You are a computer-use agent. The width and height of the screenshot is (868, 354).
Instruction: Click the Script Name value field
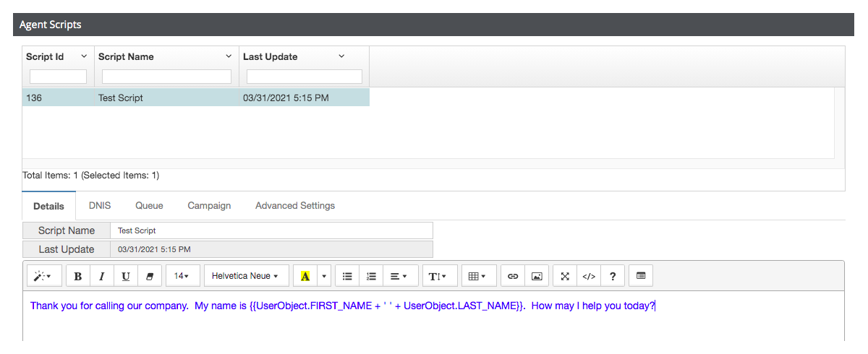point(271,230)
